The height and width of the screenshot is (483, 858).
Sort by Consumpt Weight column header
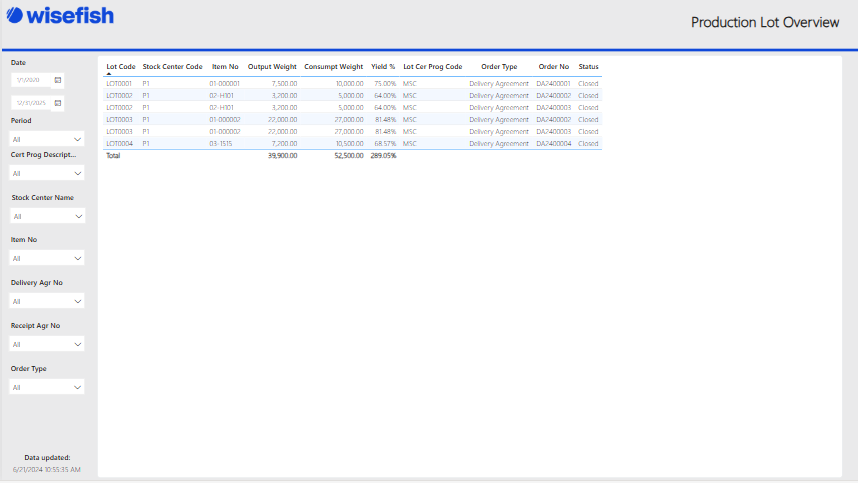point(333,67)
